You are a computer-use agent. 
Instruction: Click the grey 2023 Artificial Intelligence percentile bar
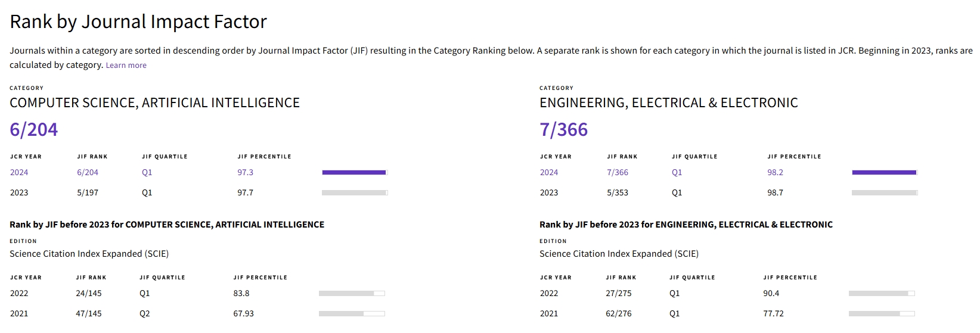(x=355, y=193)
